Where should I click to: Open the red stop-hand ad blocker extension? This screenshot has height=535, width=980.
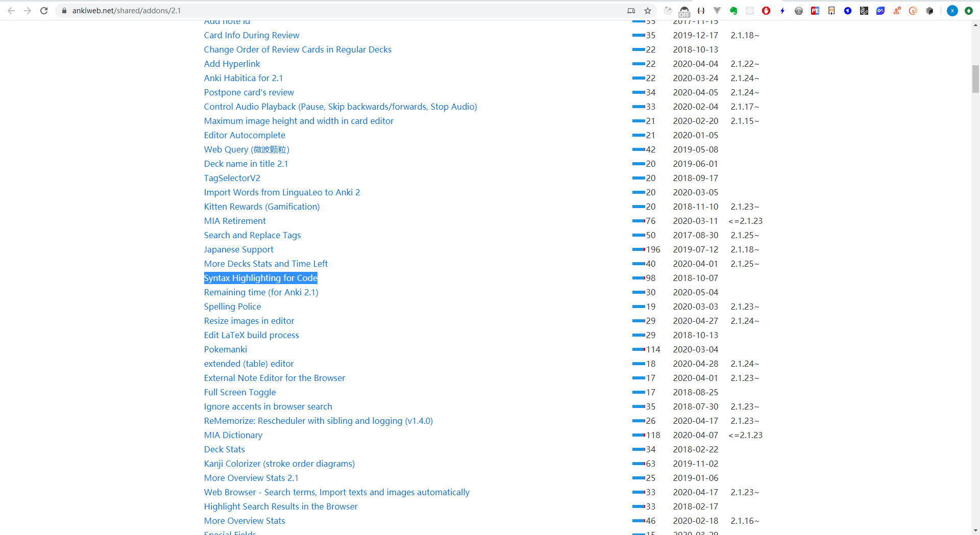[x=766, y=11]
